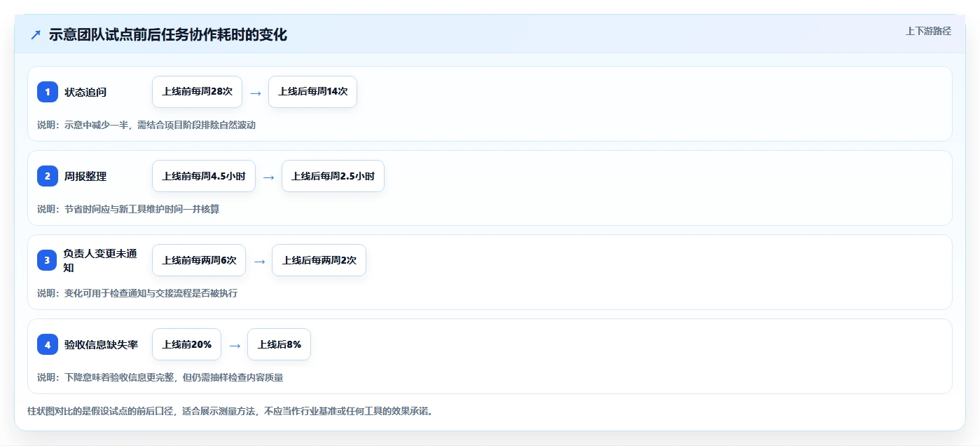
Task: Click the number 3 badge for 负责人变更未通知
Action: [48, 260]
